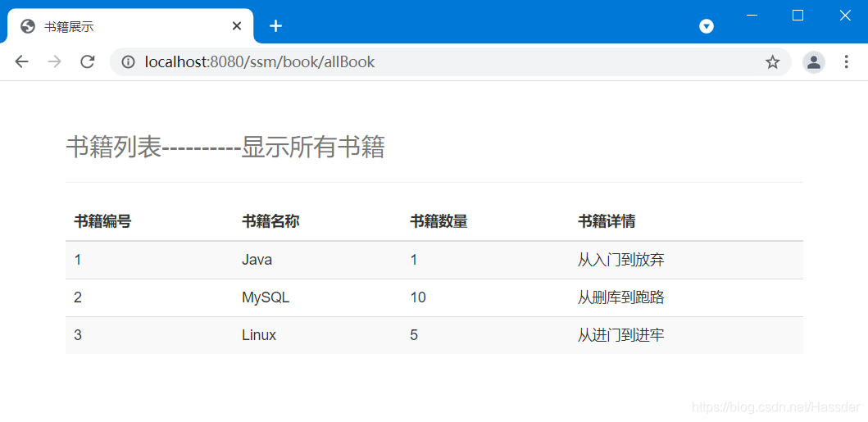Click the Java book name cell
The width and height of the screenshot is (868, 422).
[257, 260]
